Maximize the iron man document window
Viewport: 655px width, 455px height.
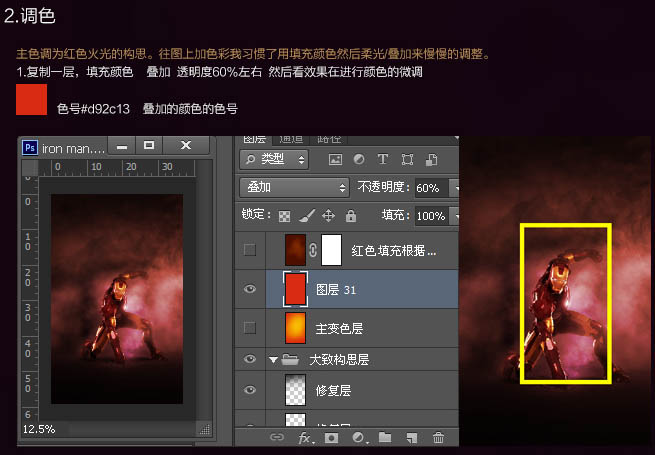[149, 146]
